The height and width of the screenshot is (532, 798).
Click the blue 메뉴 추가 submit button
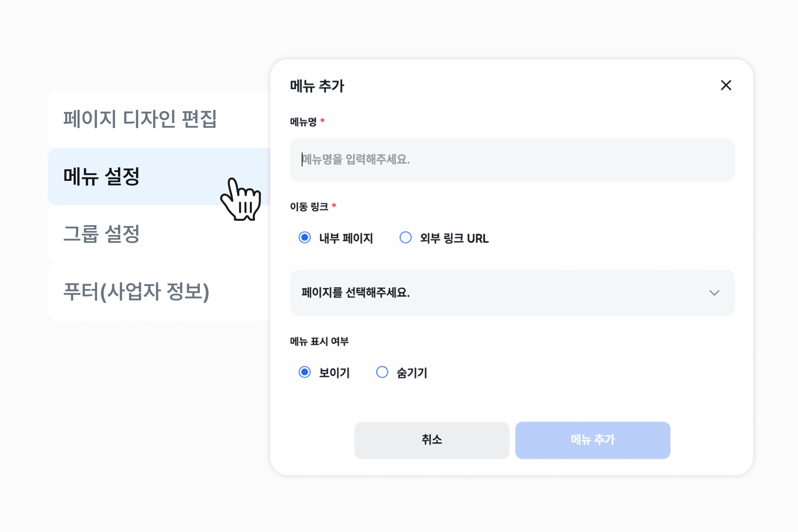(593, 440)
